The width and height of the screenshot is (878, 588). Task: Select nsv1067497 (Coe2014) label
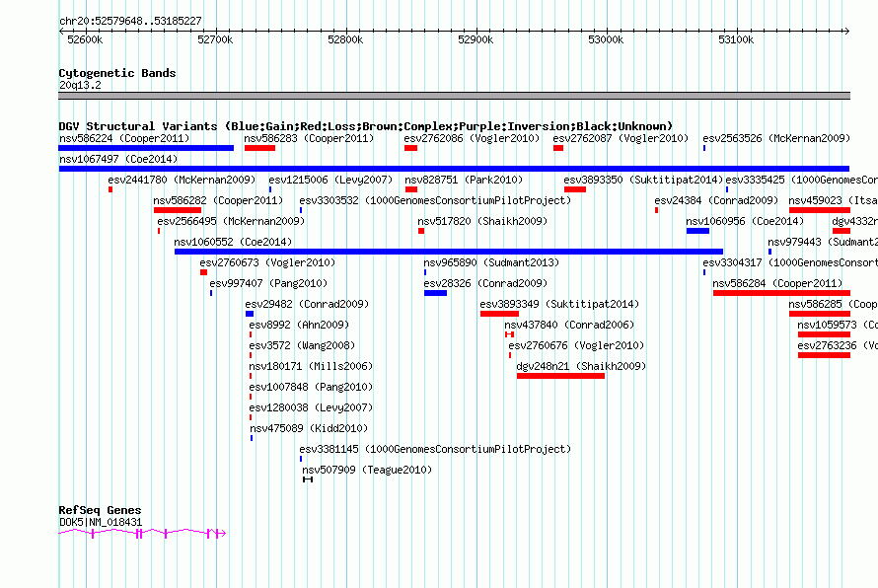(118, 159)
